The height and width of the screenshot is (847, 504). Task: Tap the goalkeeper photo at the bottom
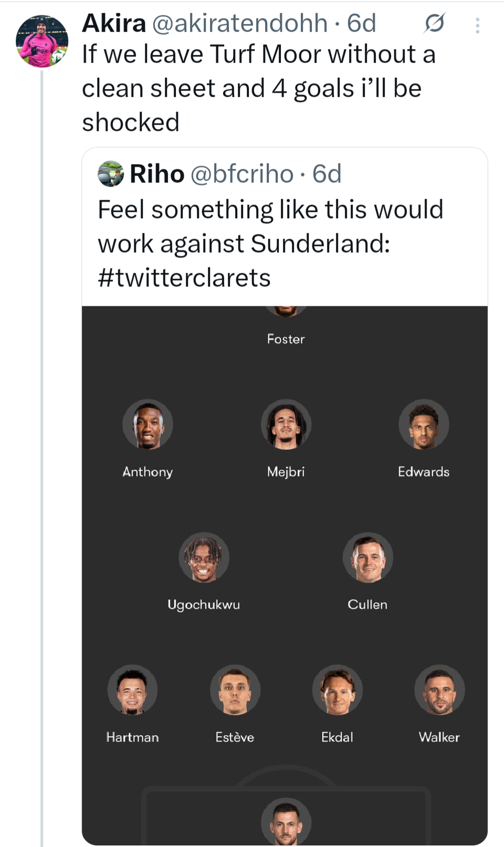click(286, 821)
